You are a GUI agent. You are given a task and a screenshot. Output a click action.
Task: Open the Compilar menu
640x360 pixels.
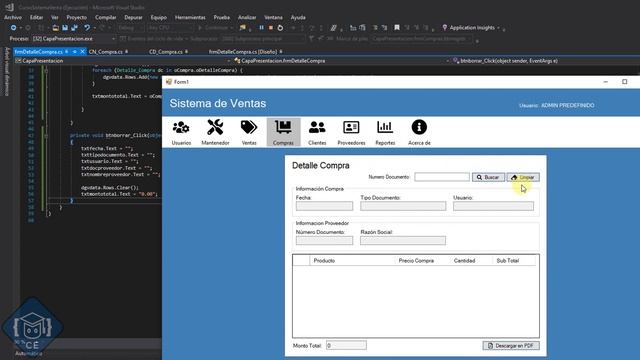pos(106,18)
